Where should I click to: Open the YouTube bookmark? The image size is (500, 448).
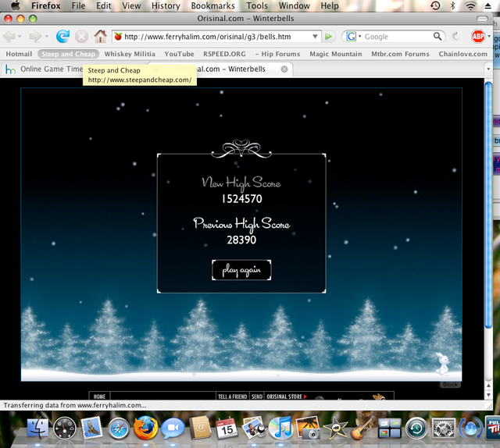[x=179, y=54]
